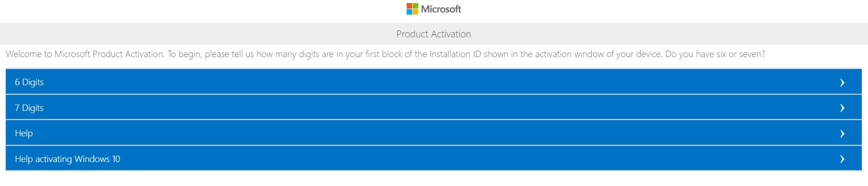Click the words 'first block' in the instructions
The width and height of the screenshot is (868, 186).
point(383,54)
